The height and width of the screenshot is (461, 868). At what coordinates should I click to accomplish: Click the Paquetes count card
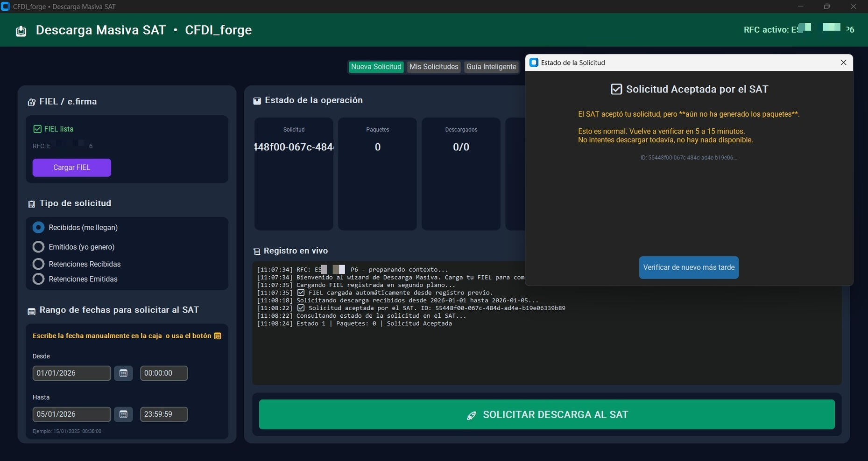click(377, 174)
